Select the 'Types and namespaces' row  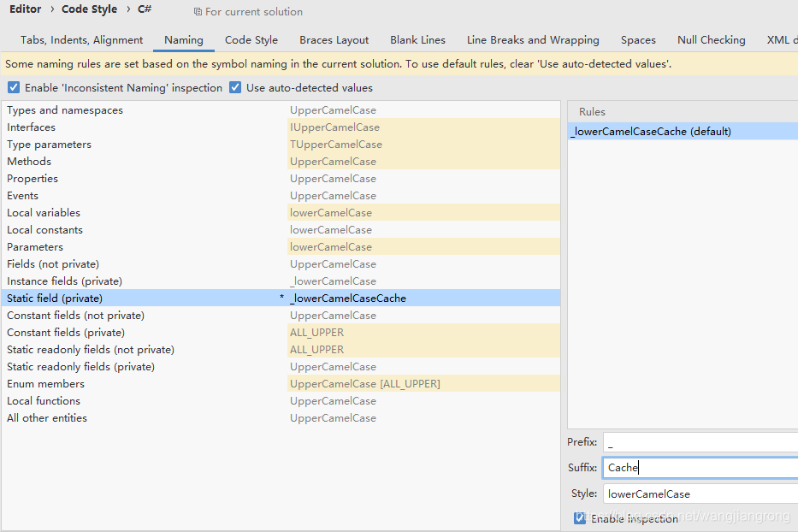[x=281, y=110]
